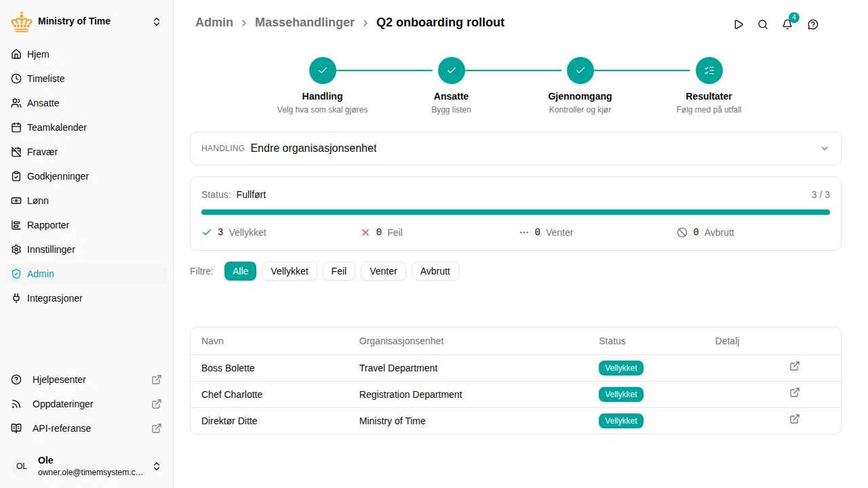Screen dimensions: 868x488
Task: Open the Ole user account menu
Action: (86, 466)
